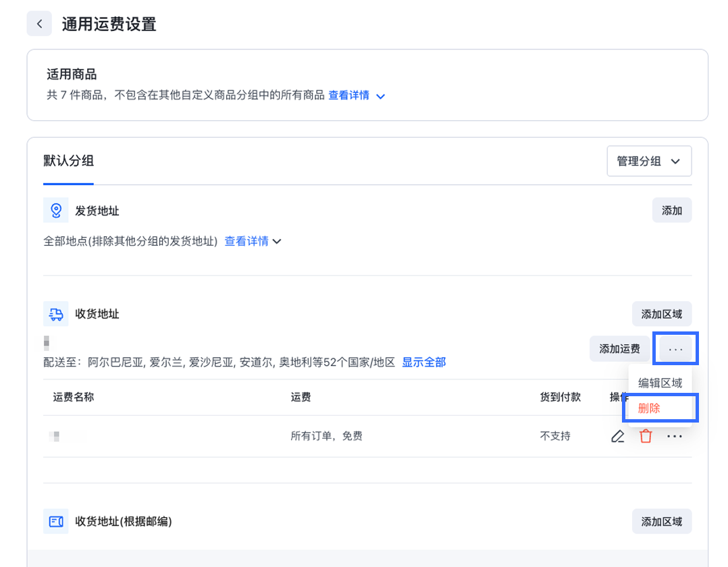Choose 删除 from the popup menu
Image resolution: width=728 pixels, height=567 pixels.
pos(649,408)
